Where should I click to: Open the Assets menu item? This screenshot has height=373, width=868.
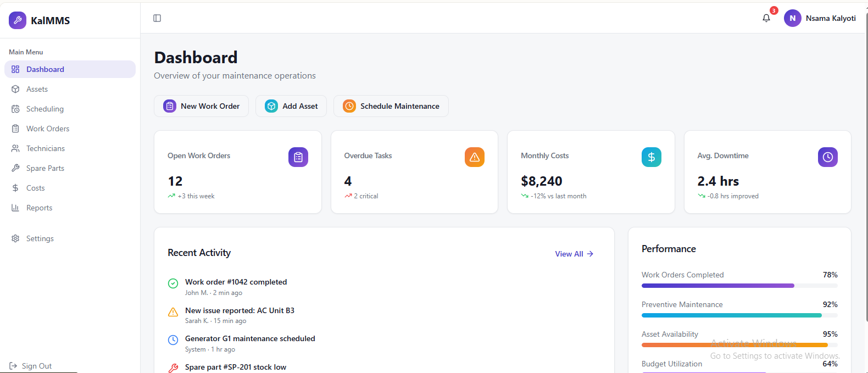click(37, 89)
